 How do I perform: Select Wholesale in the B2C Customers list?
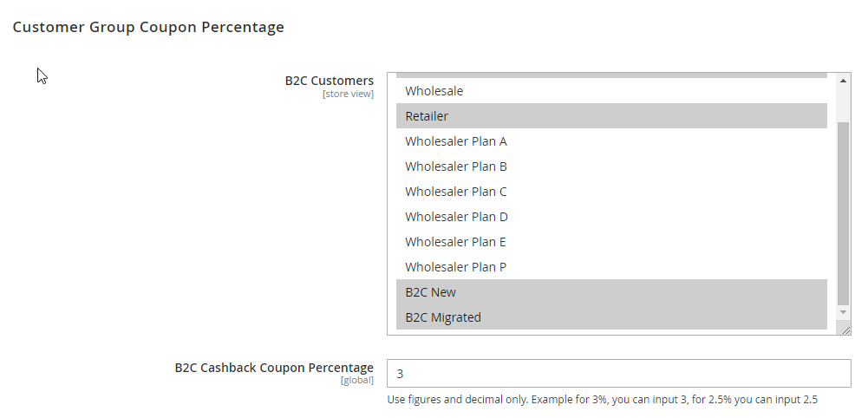[x=434, y=91]
